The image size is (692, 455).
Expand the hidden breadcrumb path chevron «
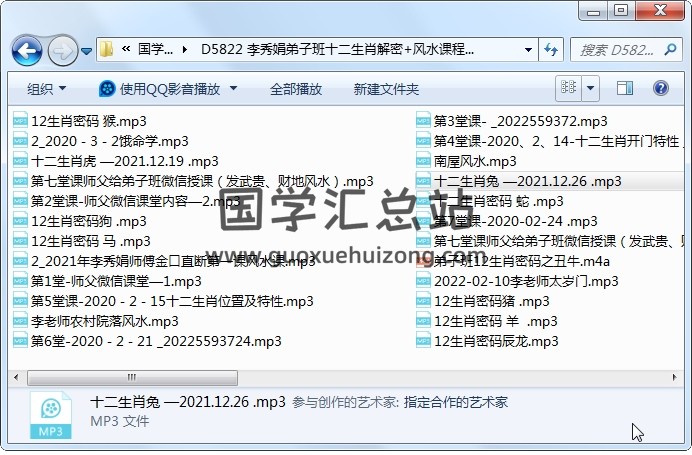(x=126, y=49)
